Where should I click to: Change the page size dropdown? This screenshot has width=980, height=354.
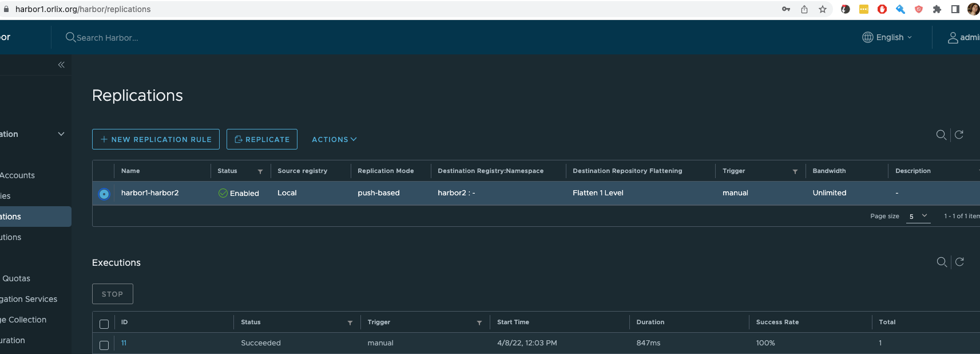coord(918,216)
